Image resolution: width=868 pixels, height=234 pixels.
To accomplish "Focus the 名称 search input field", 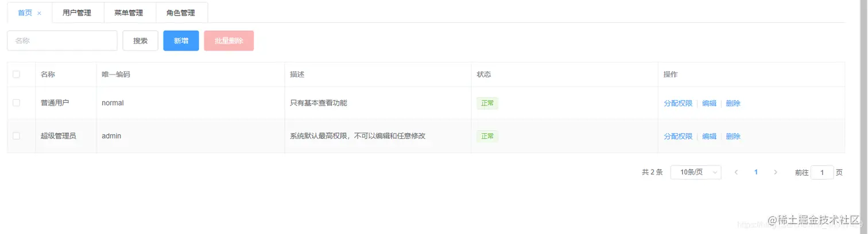I will (62, 41).
